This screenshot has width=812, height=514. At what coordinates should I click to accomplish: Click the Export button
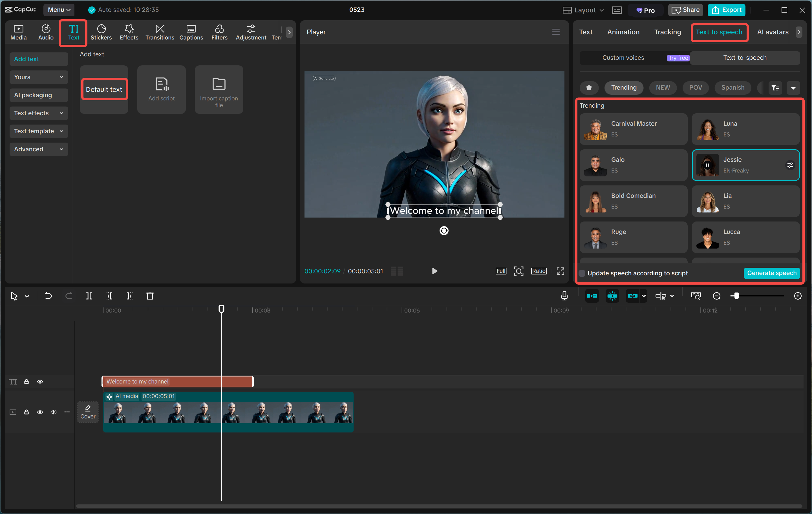pyautogui.click(x=726, y=10)
